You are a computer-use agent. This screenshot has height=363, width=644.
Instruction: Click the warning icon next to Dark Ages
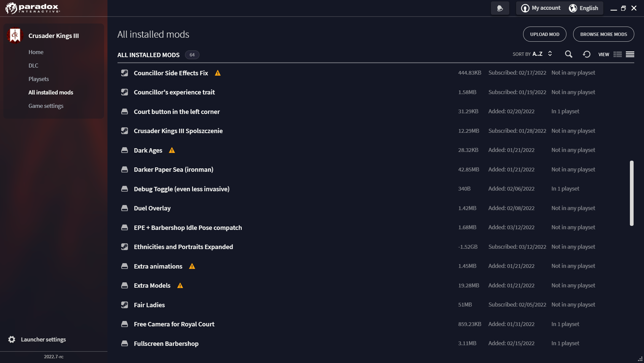click(172, 150)
